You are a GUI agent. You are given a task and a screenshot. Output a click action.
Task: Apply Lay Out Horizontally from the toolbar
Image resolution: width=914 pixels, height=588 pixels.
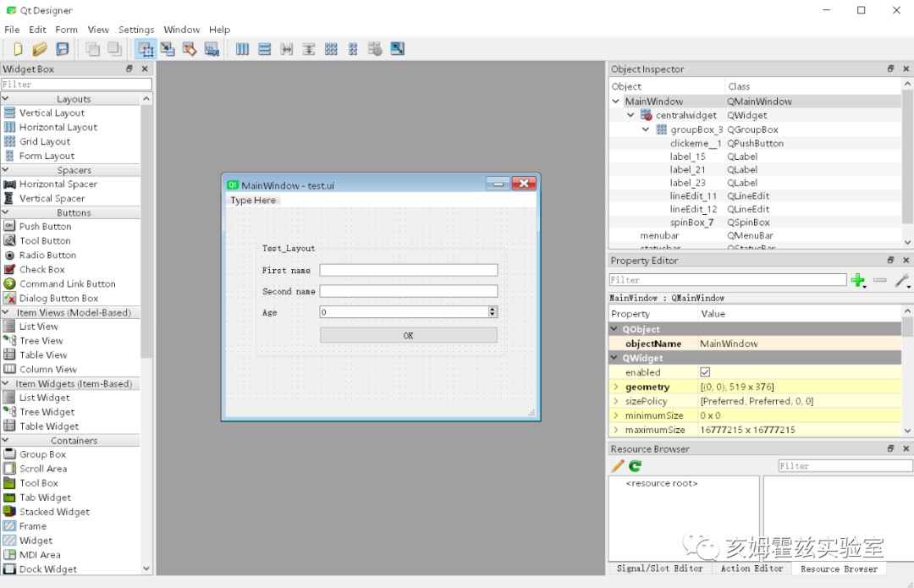pyautogui.click(x=242, y=49)
